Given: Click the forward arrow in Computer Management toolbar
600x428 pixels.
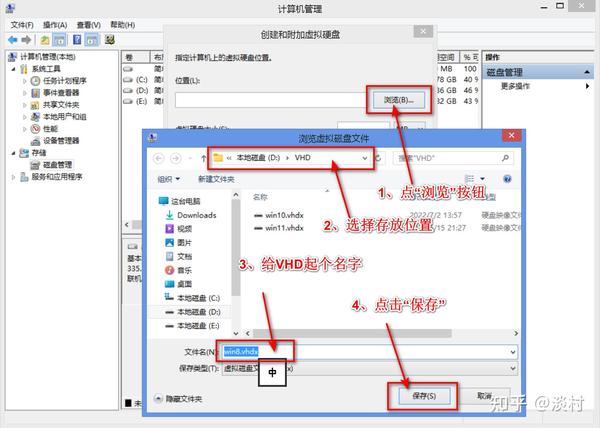Looking at the screenshot, I should coord(26,40).
